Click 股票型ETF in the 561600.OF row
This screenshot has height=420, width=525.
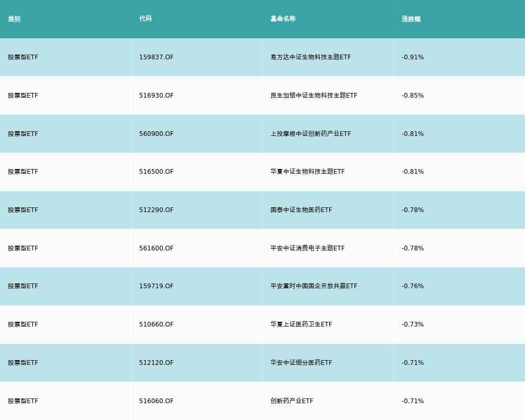[x=23, y=248]
